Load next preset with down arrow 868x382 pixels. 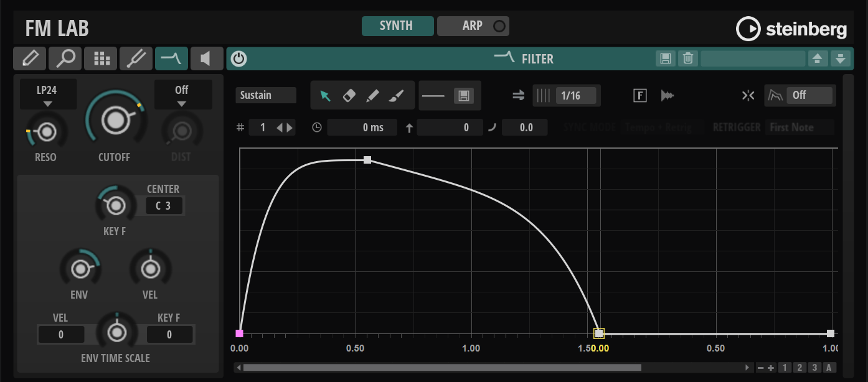(841, 58)
